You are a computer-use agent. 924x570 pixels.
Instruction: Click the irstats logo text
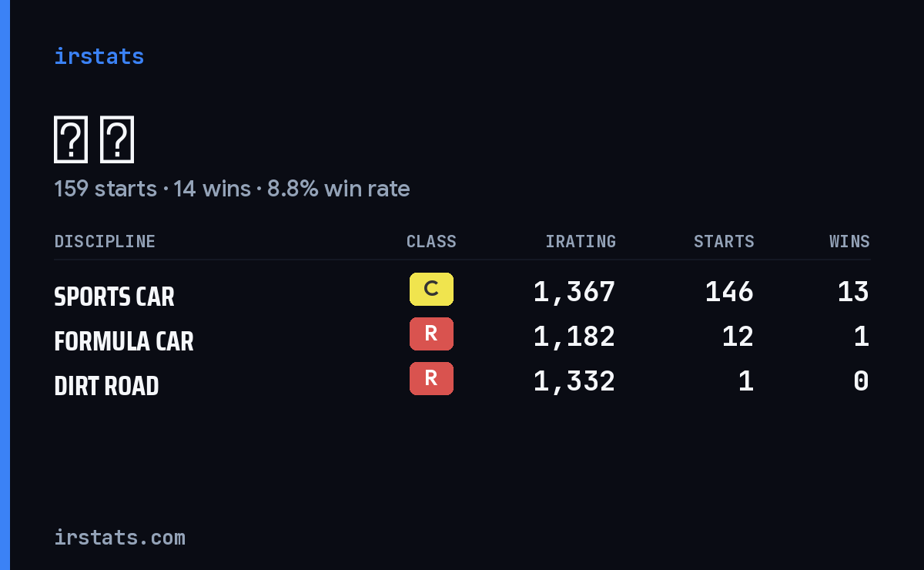click(99, 56)
